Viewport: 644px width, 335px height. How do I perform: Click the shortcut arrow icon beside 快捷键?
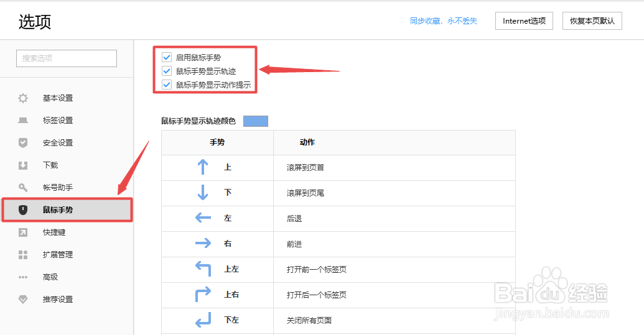(x=23, y=232)
